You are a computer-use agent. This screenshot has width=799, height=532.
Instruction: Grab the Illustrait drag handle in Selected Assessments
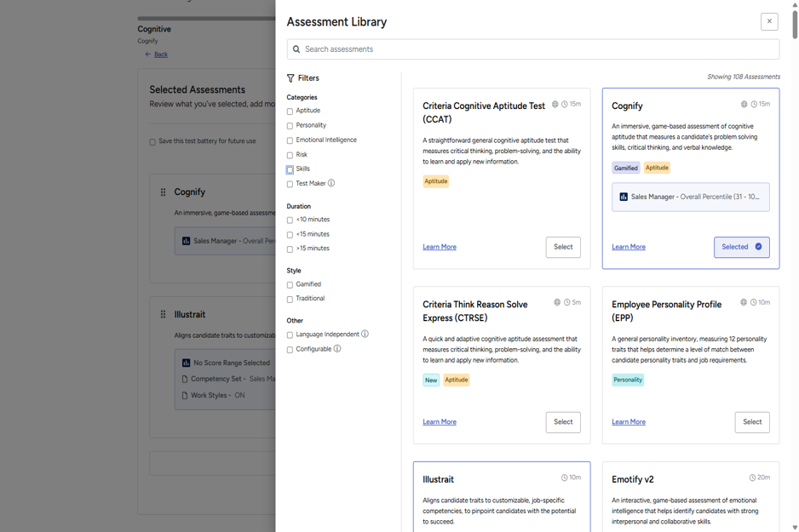[x=163, y=315]
